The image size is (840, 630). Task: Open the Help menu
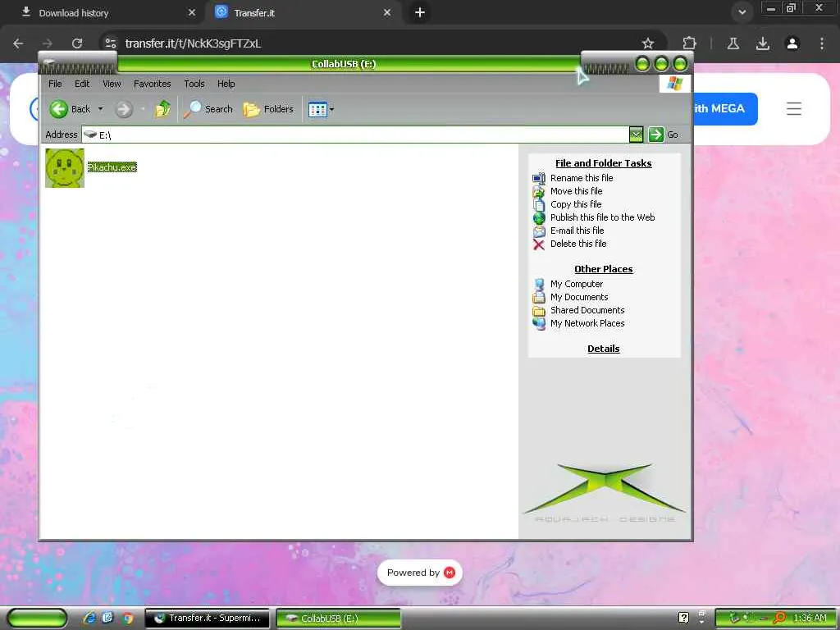point(226,84)
